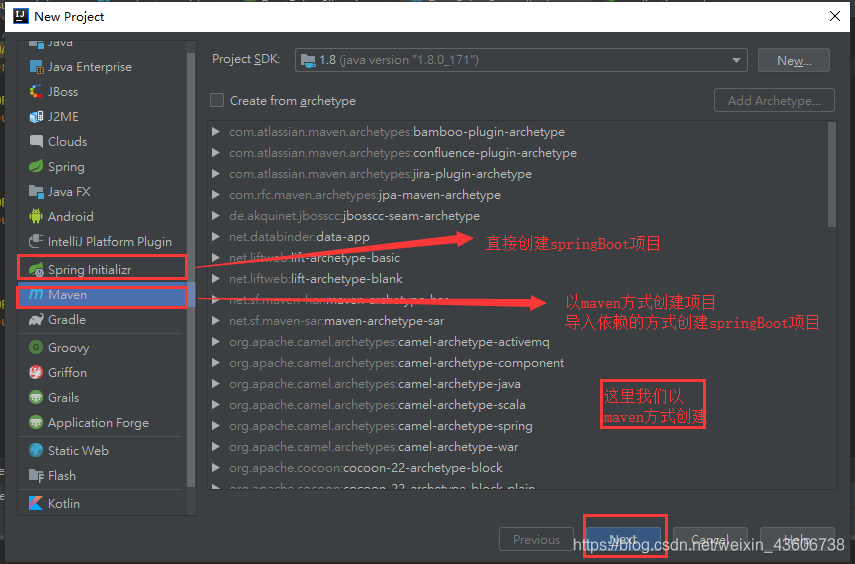Viewport: 855px width, 564px height.
Task: Click the IntelliJ Platform Plugin icon
Action: (x=36, y=241)
